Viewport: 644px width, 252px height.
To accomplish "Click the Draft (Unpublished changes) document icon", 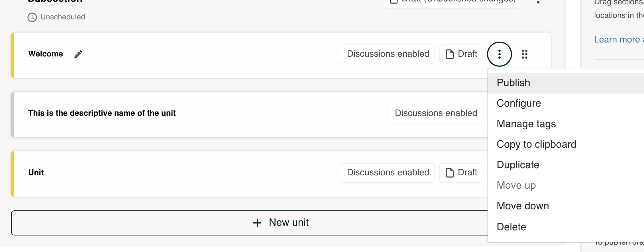I will click(394, 1).
